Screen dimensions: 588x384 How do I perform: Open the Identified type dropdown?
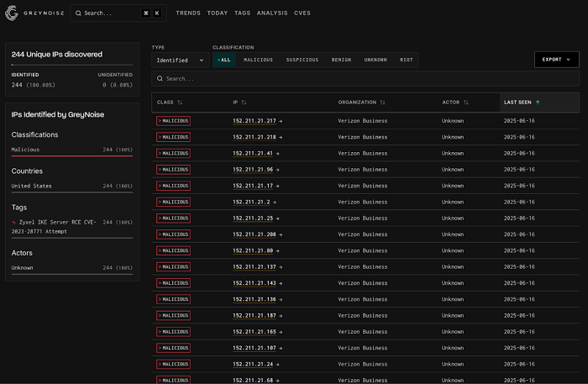pos(180,60)
